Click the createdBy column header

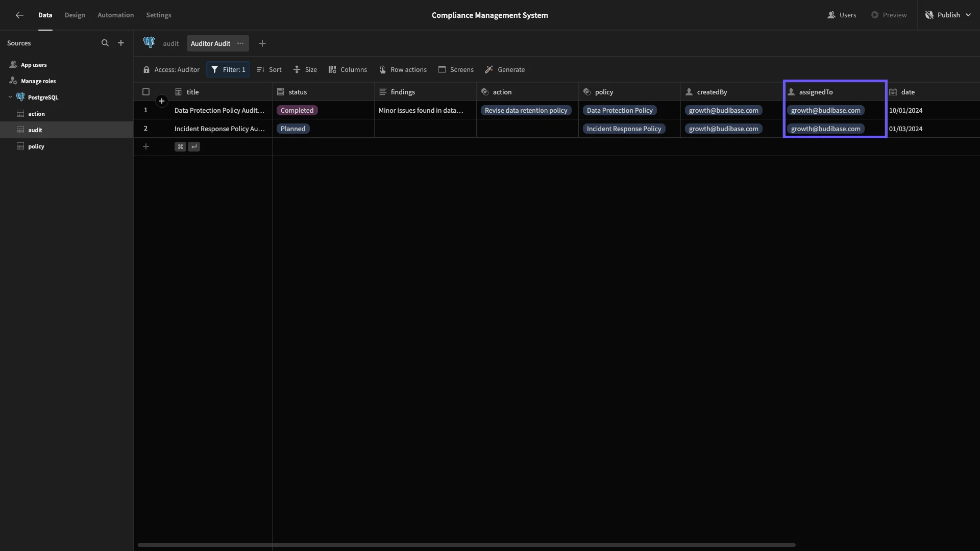coord(731,92)
